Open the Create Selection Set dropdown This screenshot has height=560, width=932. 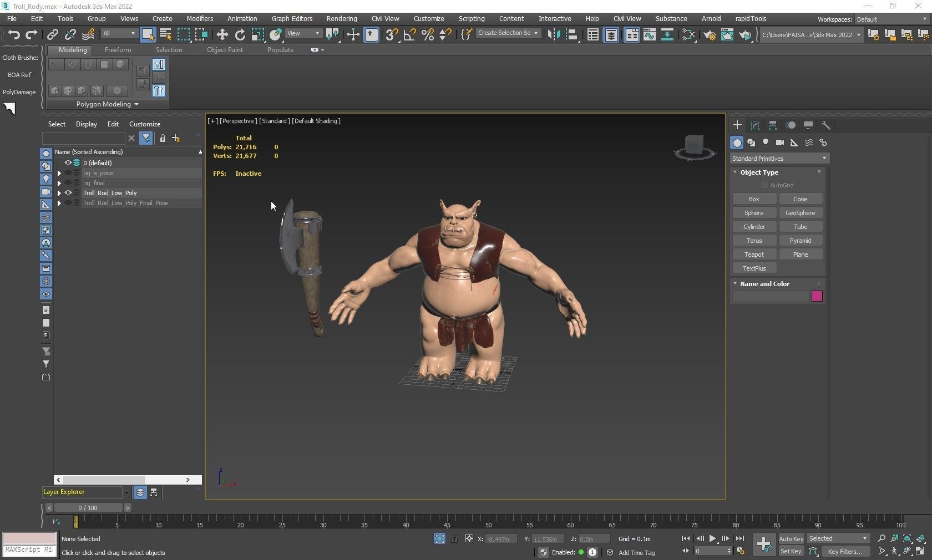tap(508, 33)
